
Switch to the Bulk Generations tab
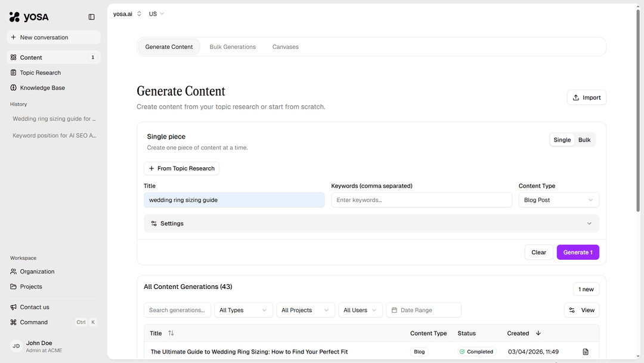click(x=233, y=47)
